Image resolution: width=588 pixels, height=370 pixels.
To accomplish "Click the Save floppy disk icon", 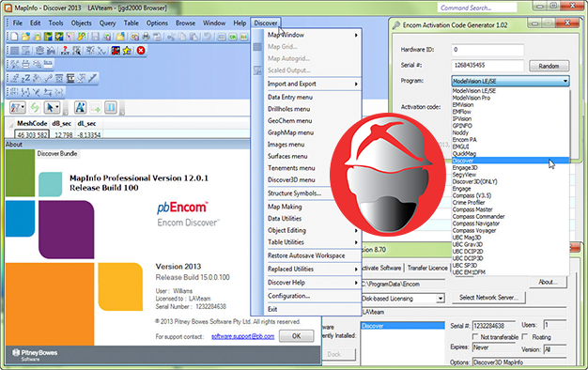I will coord(95,37).
